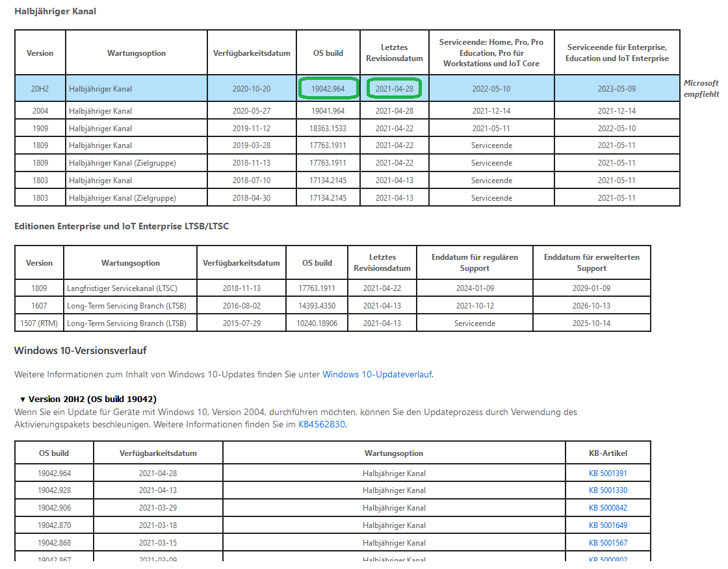Click availability date 2020-05-27
728x569 pixels.
pos(251,111)
